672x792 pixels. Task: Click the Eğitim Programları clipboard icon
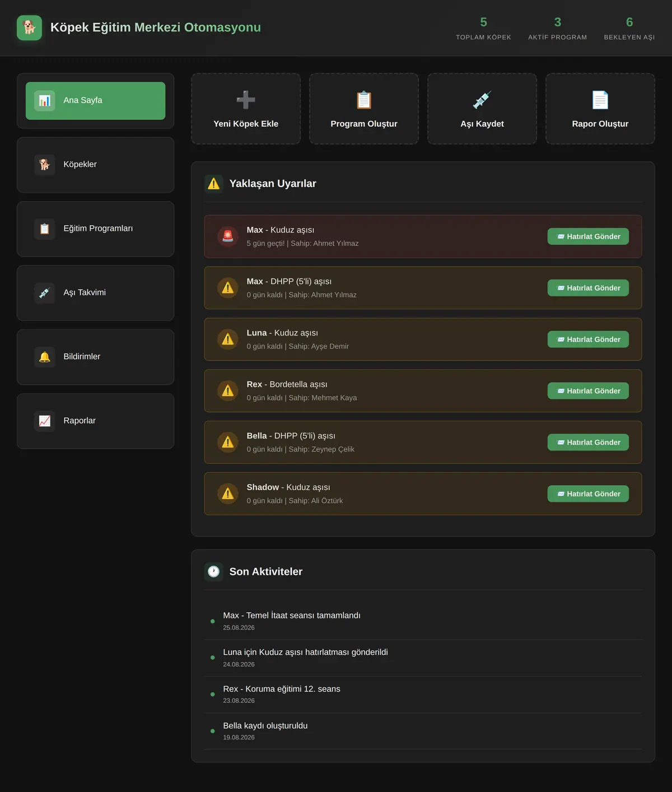pos(45,229)
